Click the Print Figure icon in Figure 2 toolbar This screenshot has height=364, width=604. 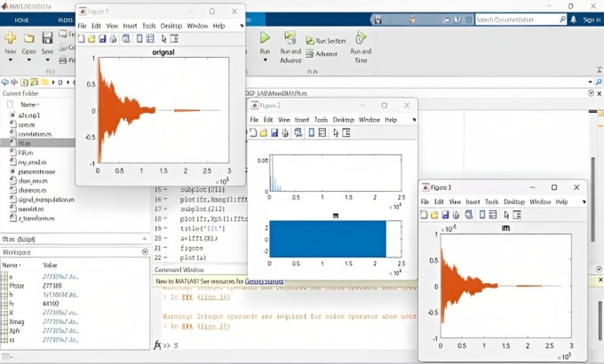tap(285, 133)
